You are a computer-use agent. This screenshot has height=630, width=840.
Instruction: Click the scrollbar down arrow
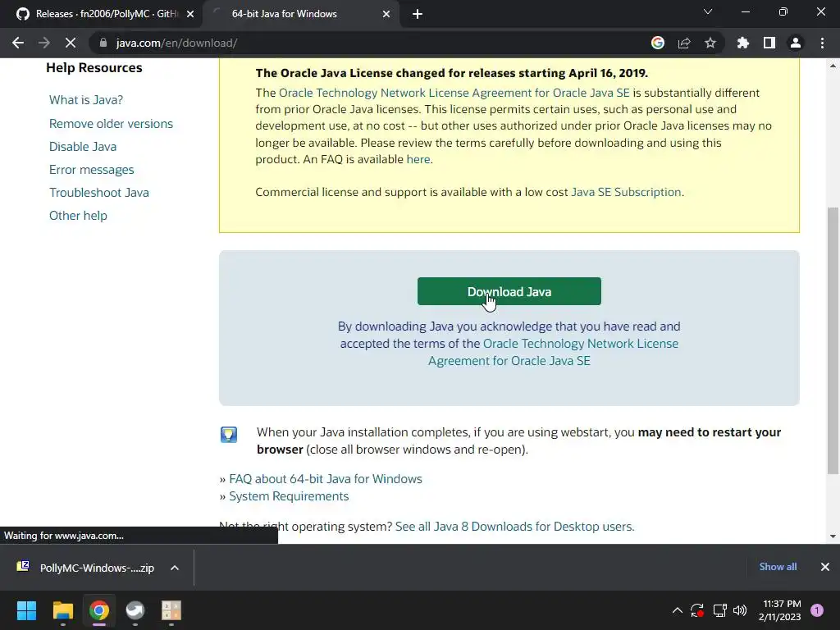(833, 536)
